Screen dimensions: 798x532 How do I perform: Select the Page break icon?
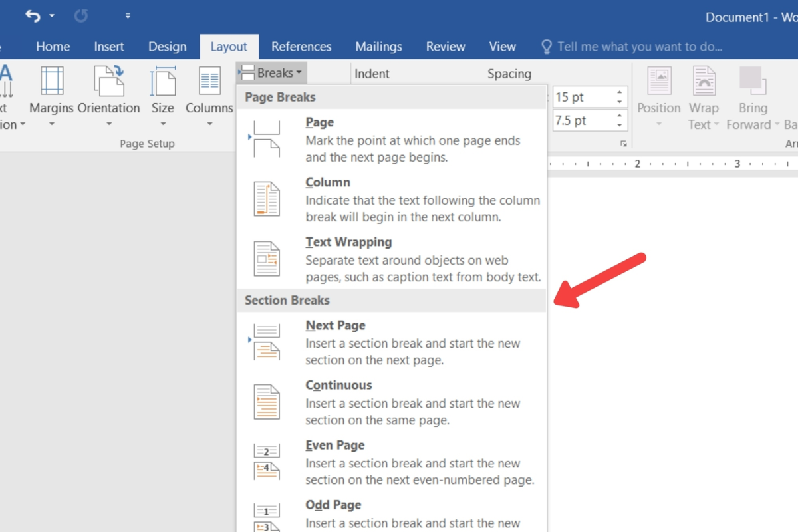[266, 139]
